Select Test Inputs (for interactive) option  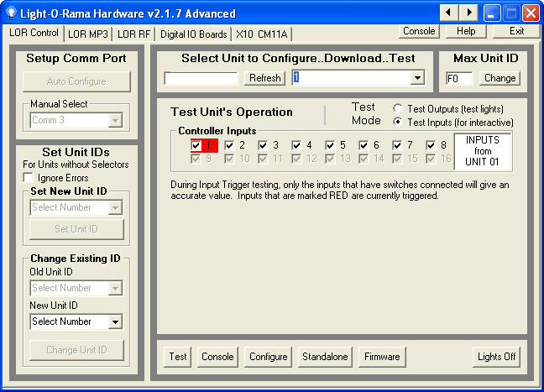coord(397,123)
